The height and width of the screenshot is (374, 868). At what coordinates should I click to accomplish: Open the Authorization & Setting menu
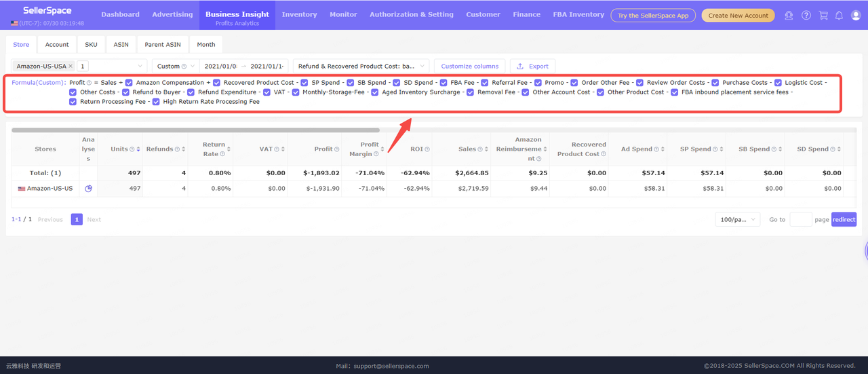point(412,14)
